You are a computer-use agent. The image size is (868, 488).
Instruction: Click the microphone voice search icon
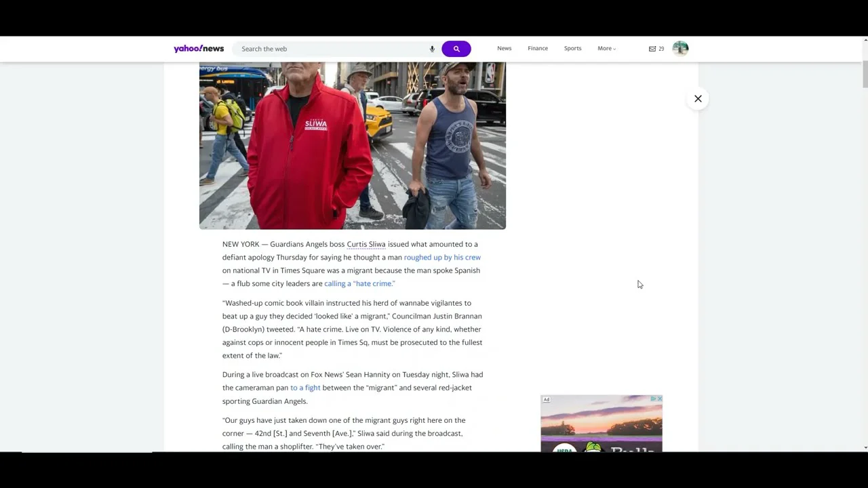coord(432,49)
